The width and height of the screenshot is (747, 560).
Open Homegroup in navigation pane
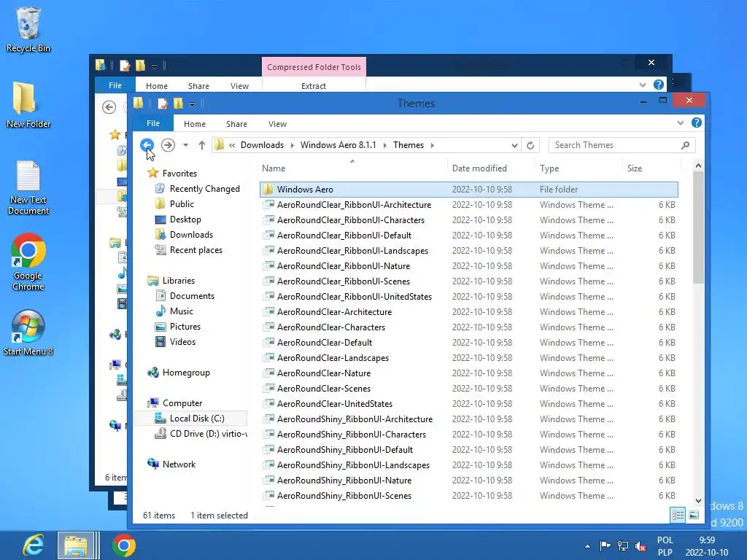coord(186,373)
